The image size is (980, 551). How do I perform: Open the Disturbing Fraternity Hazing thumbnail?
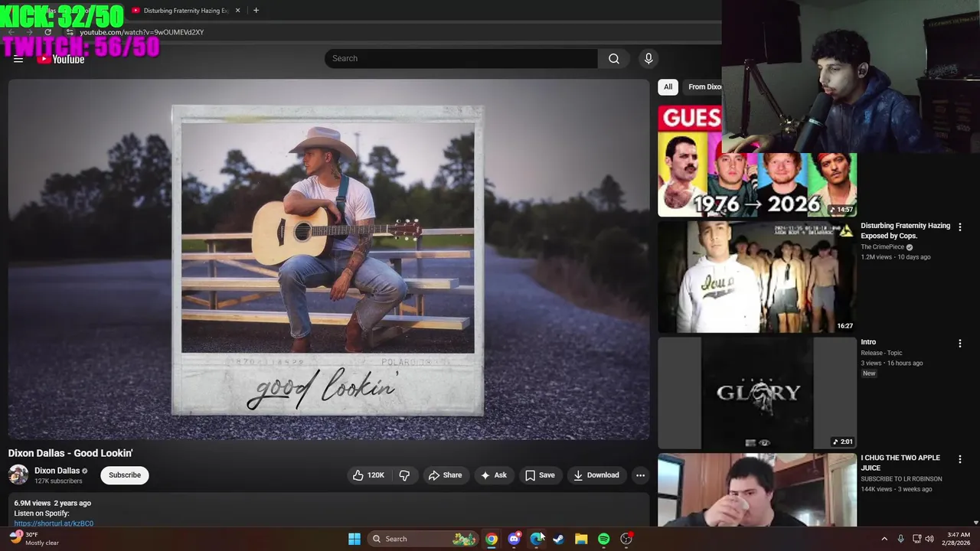757,277
